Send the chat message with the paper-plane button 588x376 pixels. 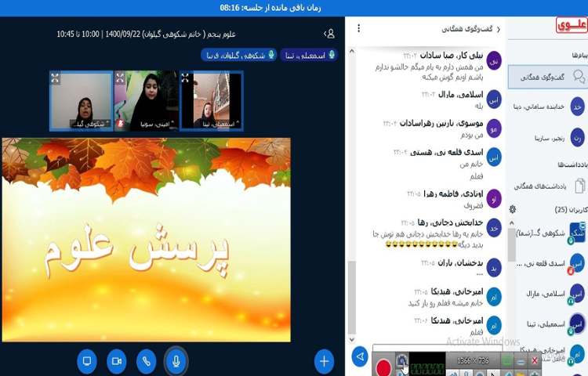(x=360, y=356)
